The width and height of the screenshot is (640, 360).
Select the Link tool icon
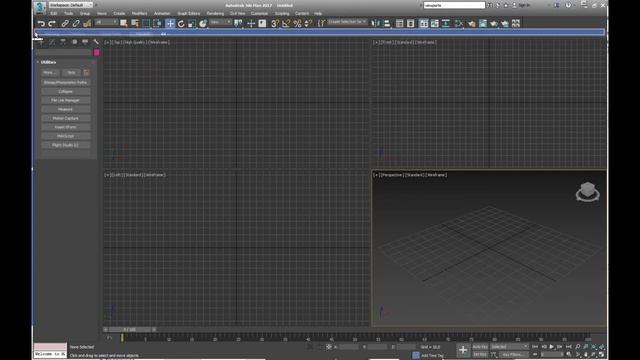click(x=65, y=23)
